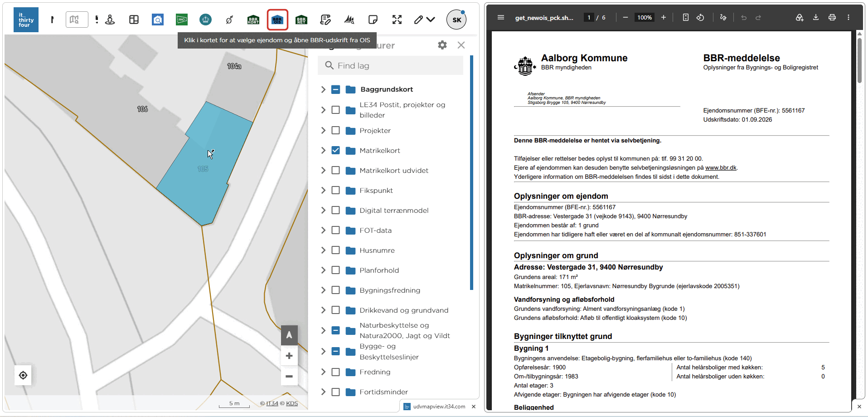
Task: Open the sticky note tool
Action: pyautogui.click(x=373, y=20)
